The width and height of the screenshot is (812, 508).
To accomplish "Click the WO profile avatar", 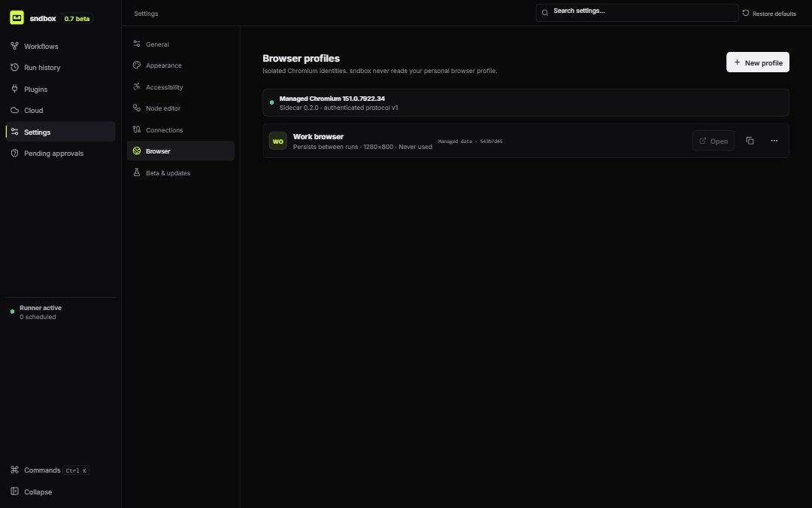I will (278, 141).
